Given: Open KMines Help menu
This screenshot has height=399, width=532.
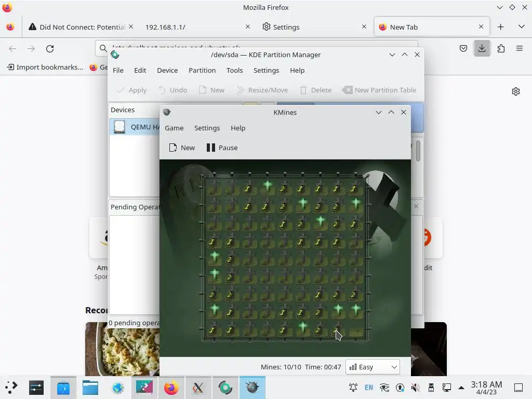Looking at the screenshot, I should click(238, 128).
